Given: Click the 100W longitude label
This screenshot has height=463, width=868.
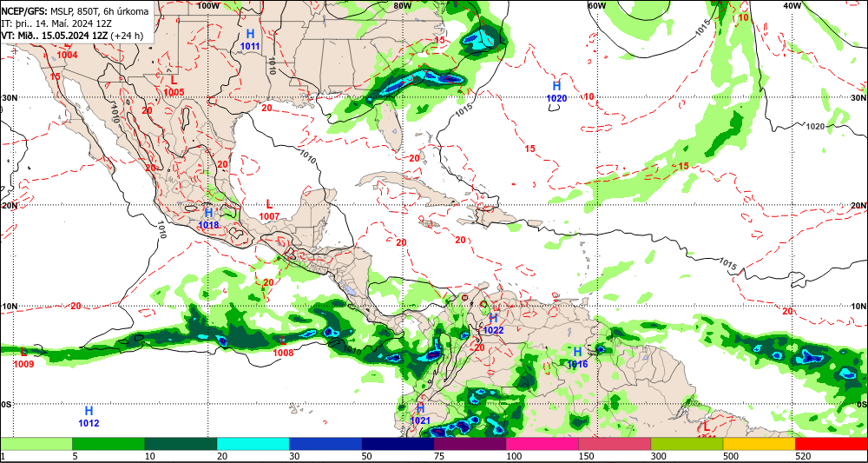Looking at the screenshot, I should coord(208,5).
